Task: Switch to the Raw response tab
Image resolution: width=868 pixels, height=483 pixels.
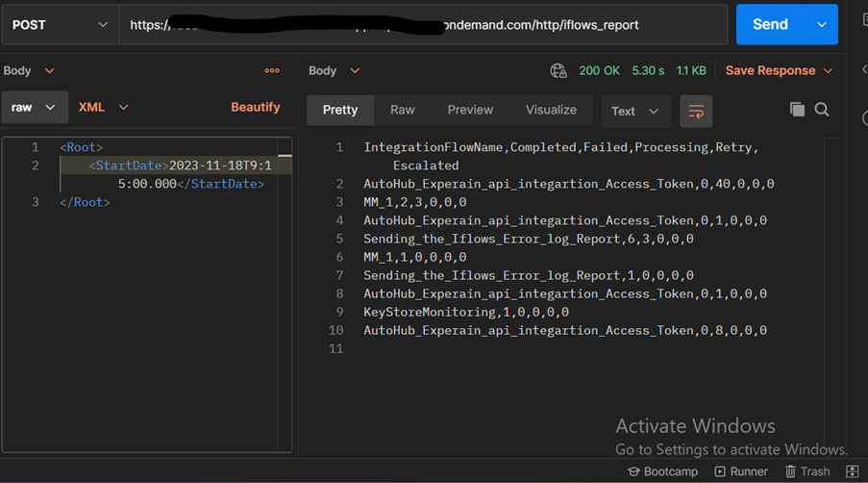Action: (403, 110)
